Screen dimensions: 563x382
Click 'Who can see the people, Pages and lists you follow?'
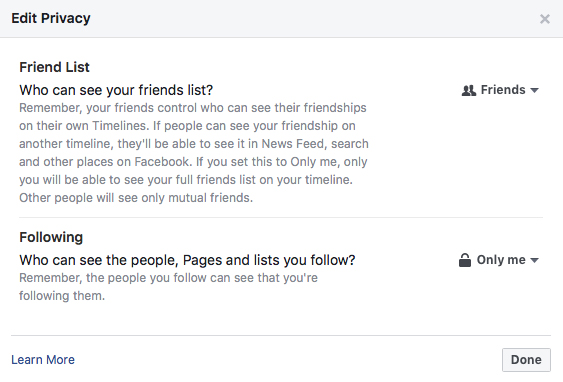tap(187, 260)
